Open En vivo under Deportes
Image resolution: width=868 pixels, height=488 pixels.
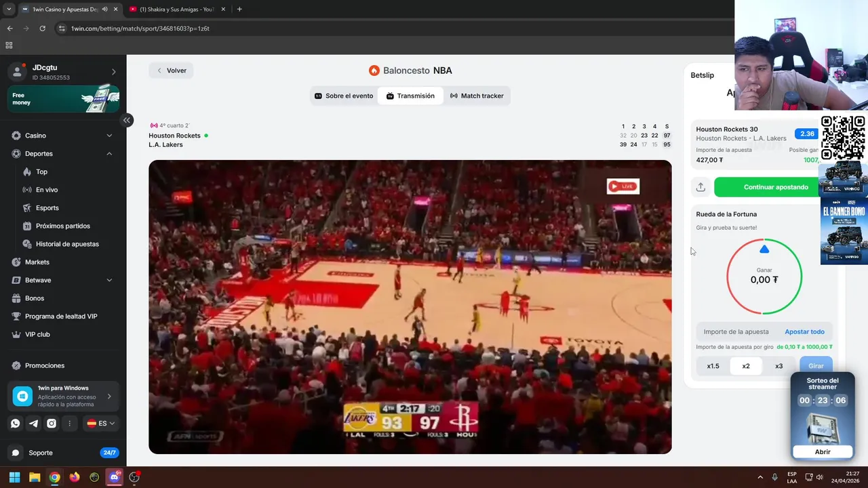tap(47, 190)
